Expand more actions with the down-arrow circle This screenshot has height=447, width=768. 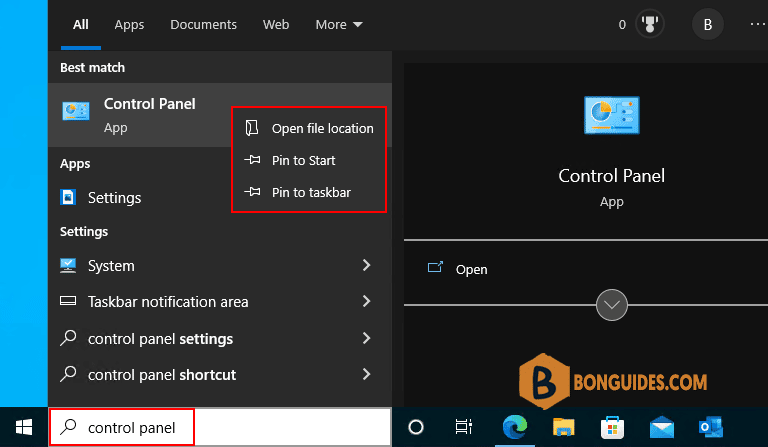[612, 305]
